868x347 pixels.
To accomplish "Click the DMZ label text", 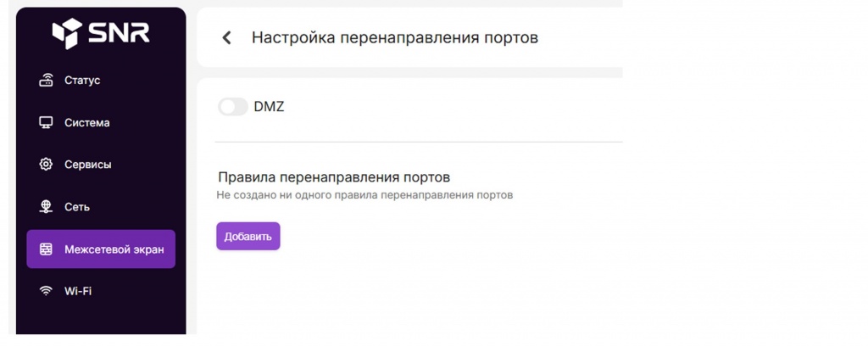I will pyautogui.click(x=269, y=107).
